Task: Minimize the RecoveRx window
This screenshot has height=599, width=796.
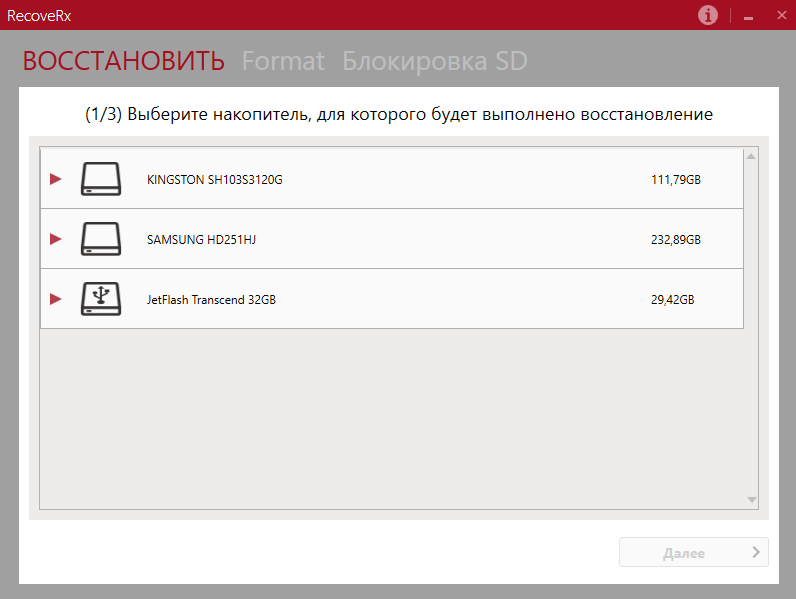Action: tap(748, 16)
